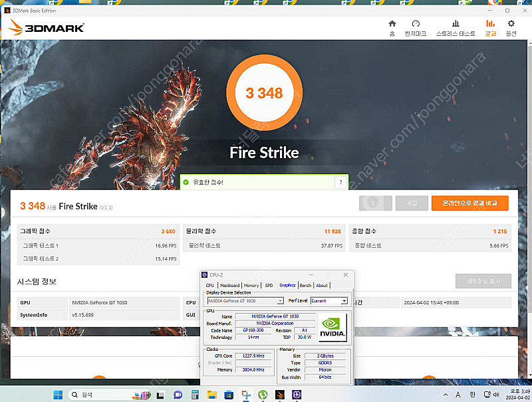Image resolution: width=532 pixels, height=402 pixels.
Task: Click the graphics test 1 result 16.96 FPS
Action: click(166, 246)
